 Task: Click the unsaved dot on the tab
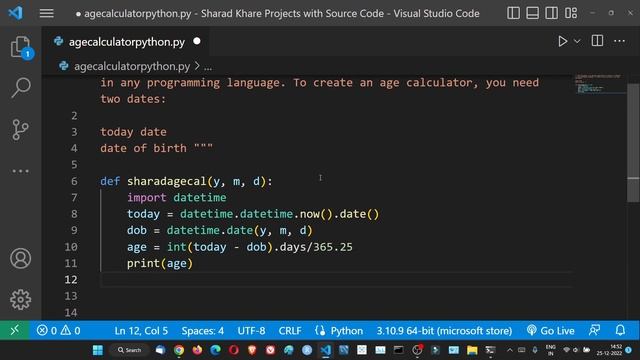coord(197,41)
